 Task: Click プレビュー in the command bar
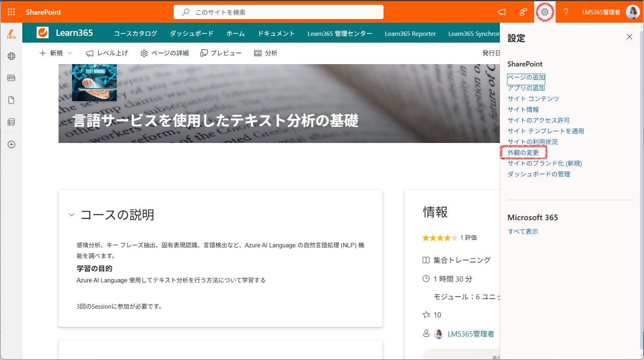tap(221, 53)
